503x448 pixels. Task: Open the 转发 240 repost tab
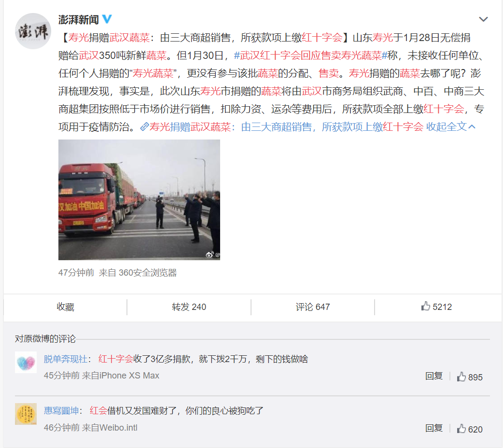(x=189, y=307)
